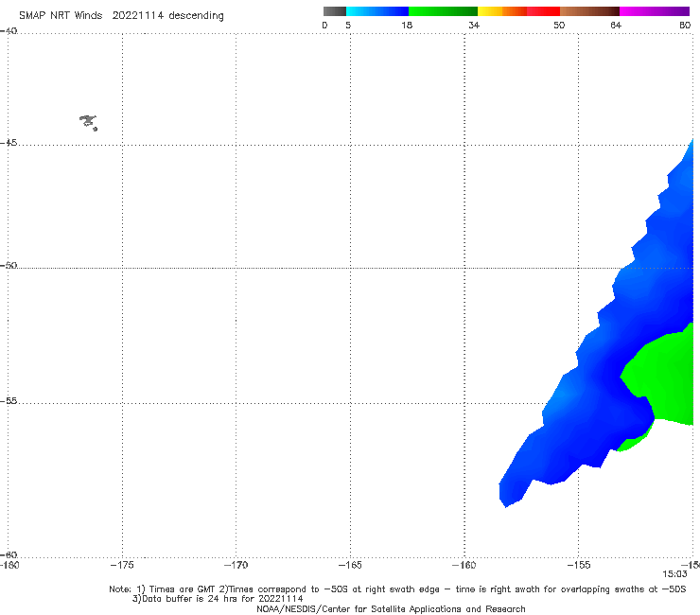Viewport: 700px width, 615px height.
Task: Click color bar label '18'
Action: tap(407, 26)
